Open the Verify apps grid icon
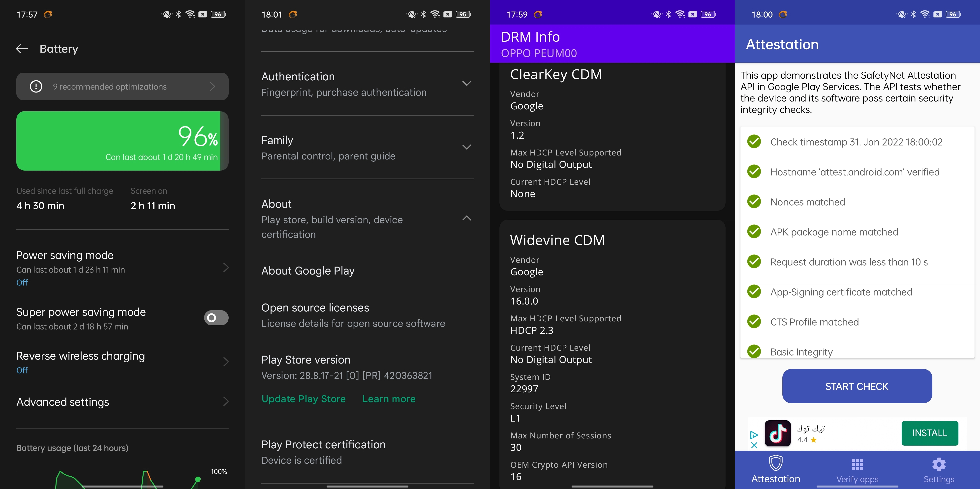 click(857, 464)
